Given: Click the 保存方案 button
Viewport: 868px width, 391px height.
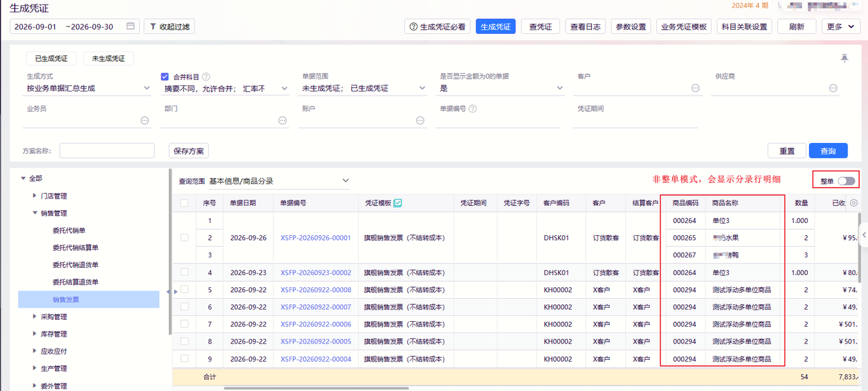Looking at the screenshot, I should 189,150.
